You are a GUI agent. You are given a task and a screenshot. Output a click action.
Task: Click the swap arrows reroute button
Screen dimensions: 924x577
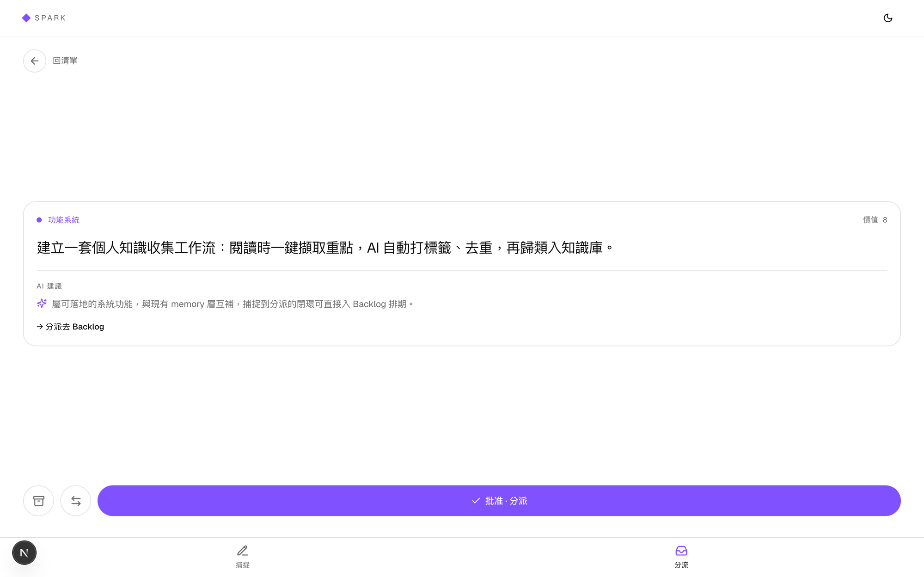[76, 501]
